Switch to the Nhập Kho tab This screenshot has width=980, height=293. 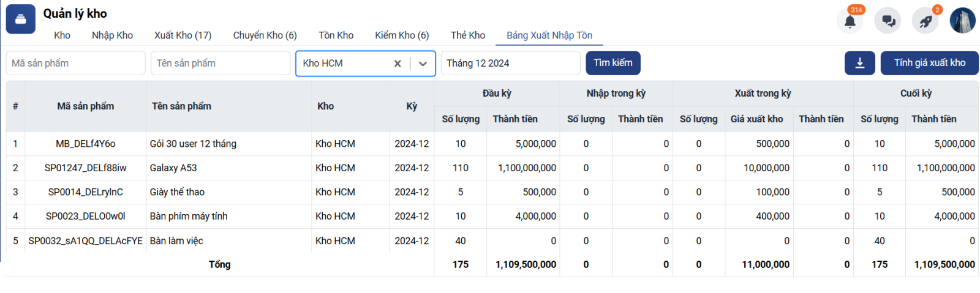(x=112, y=35)
